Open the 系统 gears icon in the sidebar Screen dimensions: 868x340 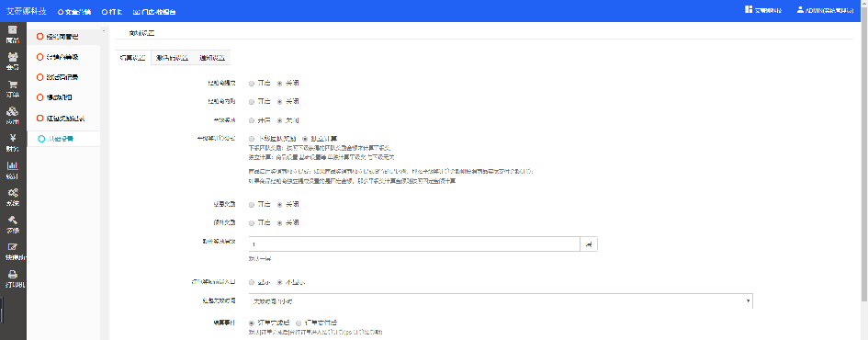[13, 192]
